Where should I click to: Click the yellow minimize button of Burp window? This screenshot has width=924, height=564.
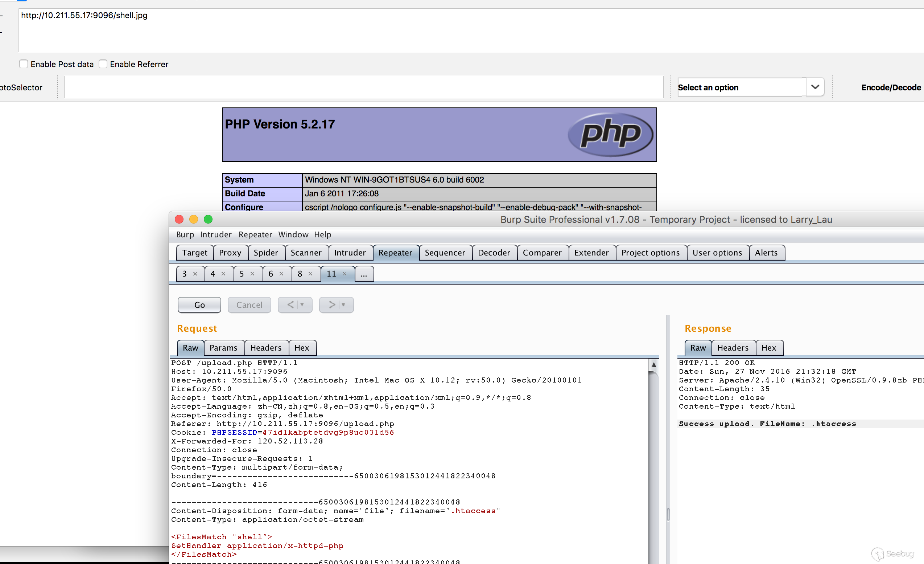point(194,219)
